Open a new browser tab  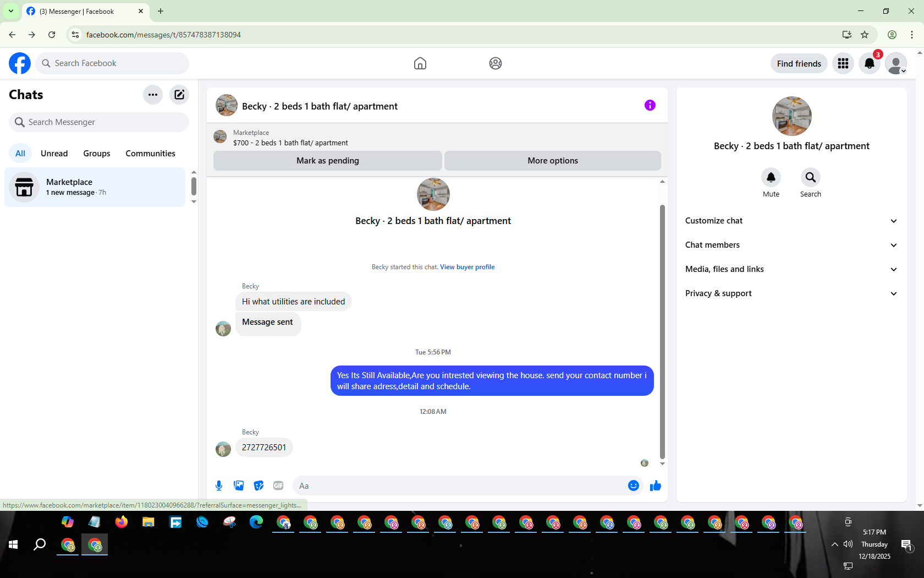[161, 11]
